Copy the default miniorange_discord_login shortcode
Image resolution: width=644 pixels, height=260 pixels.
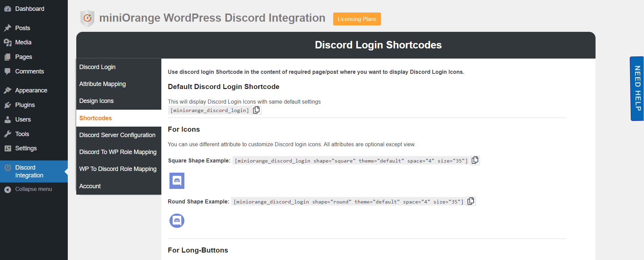pyautogui.click(x=257, y=110)
